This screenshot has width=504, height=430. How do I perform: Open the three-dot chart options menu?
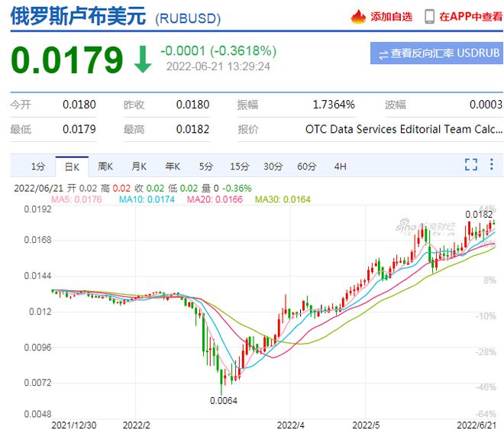[492, 164]
